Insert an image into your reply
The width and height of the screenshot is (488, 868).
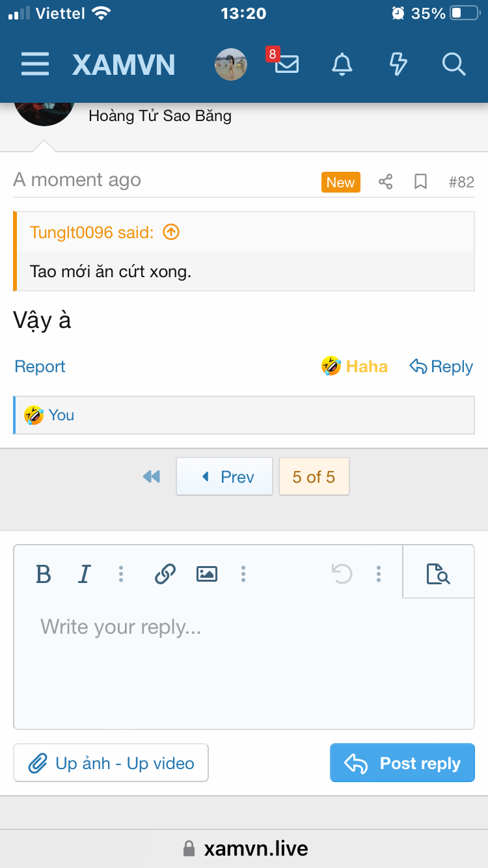pyautogui.click(x=206, y=573)
